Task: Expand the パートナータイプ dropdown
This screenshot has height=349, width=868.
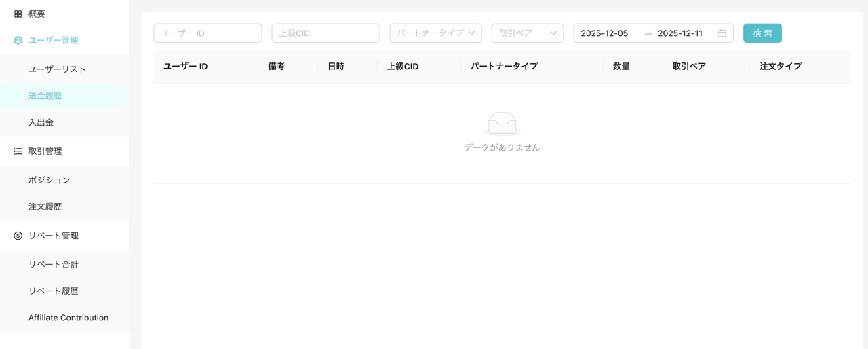Action: click(x=436, y=33)
